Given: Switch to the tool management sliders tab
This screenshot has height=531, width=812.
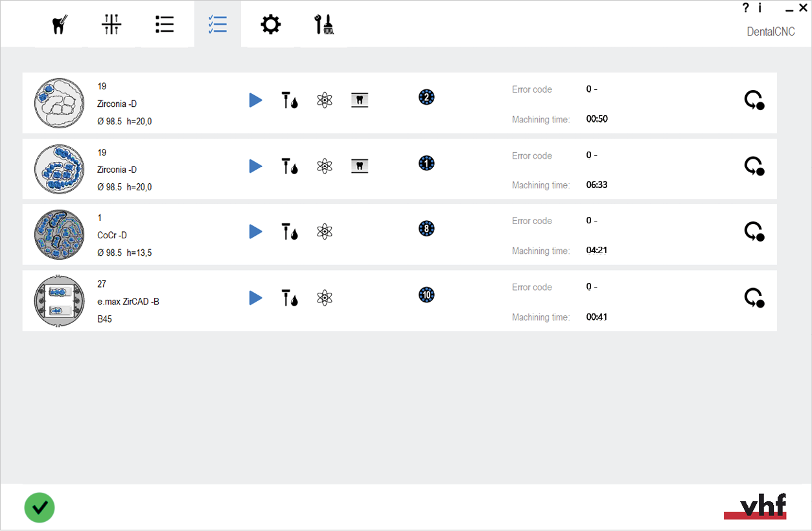Looking at the screenshot, I should pyautogui.click(x=111, y=25).
